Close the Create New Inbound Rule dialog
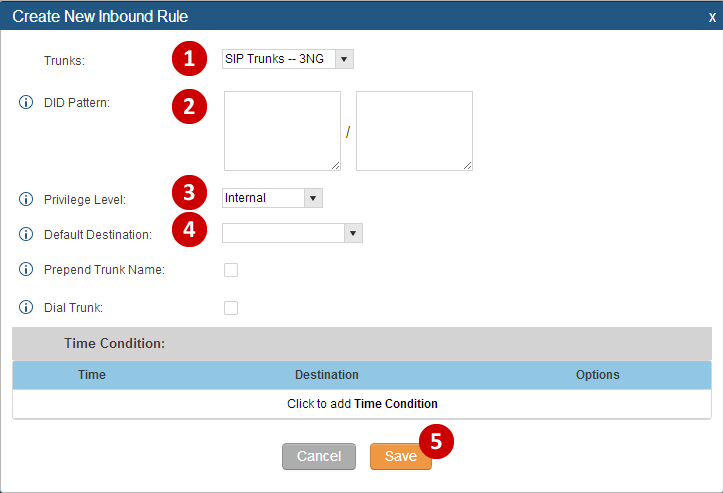This screenshot has width=723, height=493. point(711,17)
